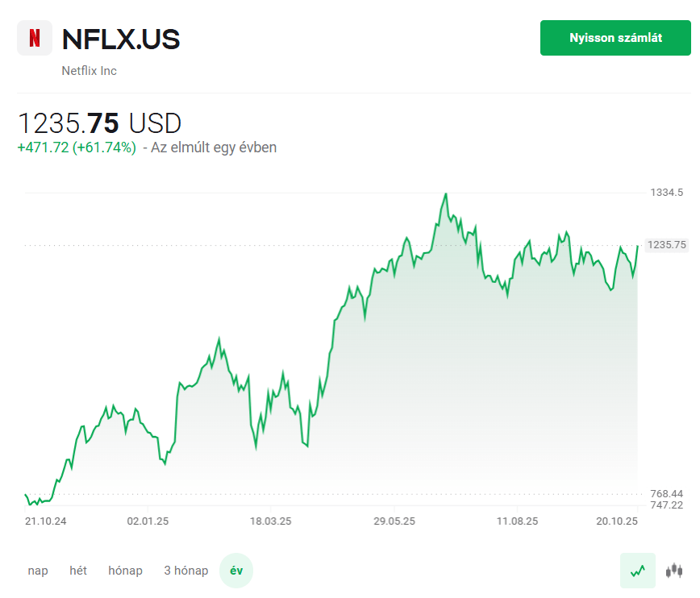
Task: Select the hónap time range
Action: tap(125, 571)
